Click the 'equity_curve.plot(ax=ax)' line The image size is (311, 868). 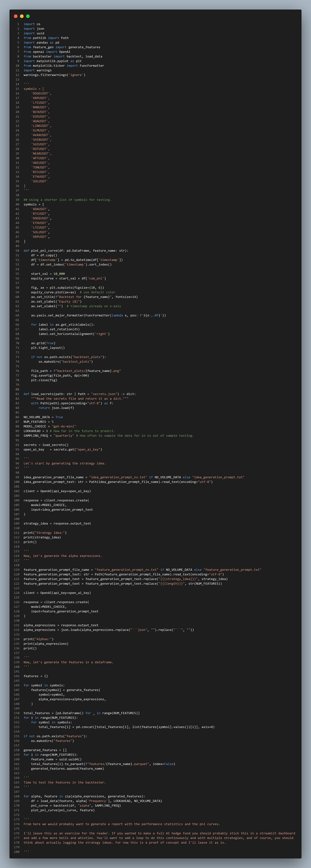point(73,292)
